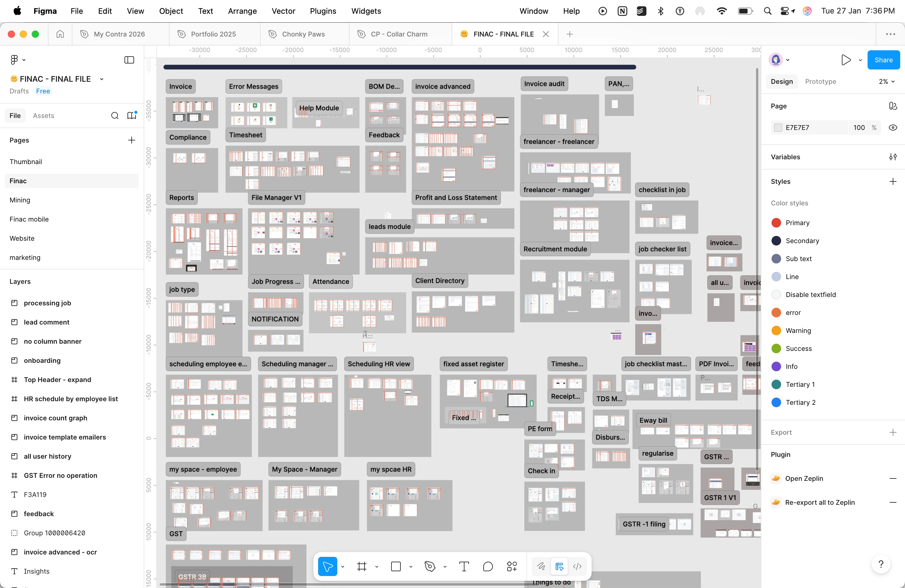Toggle sidebar collapse icon
The width and height of the screenshot is (905, 588).
[129, 60]
